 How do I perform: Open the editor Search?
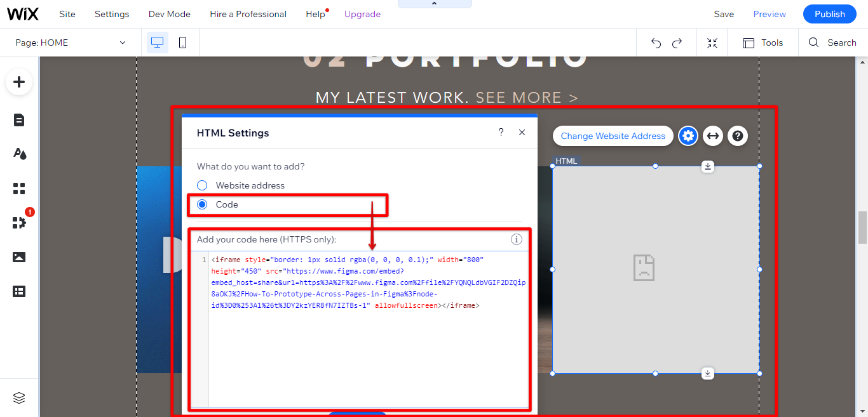pos(832,43)
